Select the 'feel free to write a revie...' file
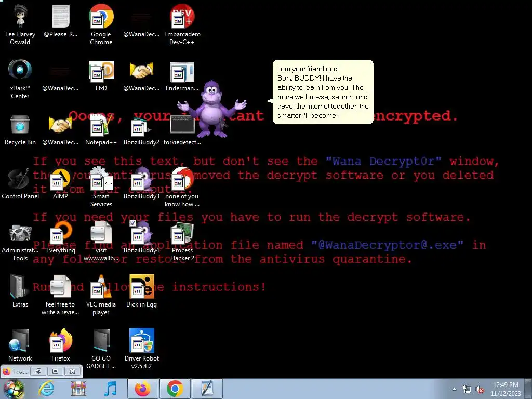Image resolution: width=532 pixels, height=399 pixels. 60,295
